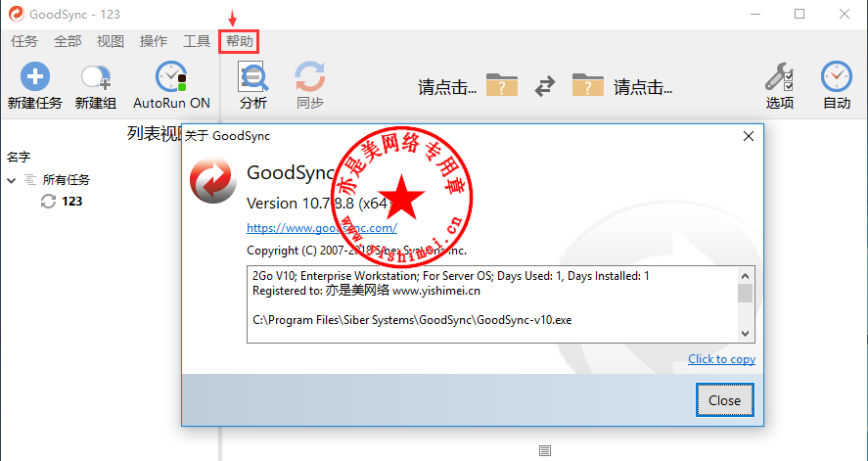Click scroll down arrow in info box

(x=745, y=333)
